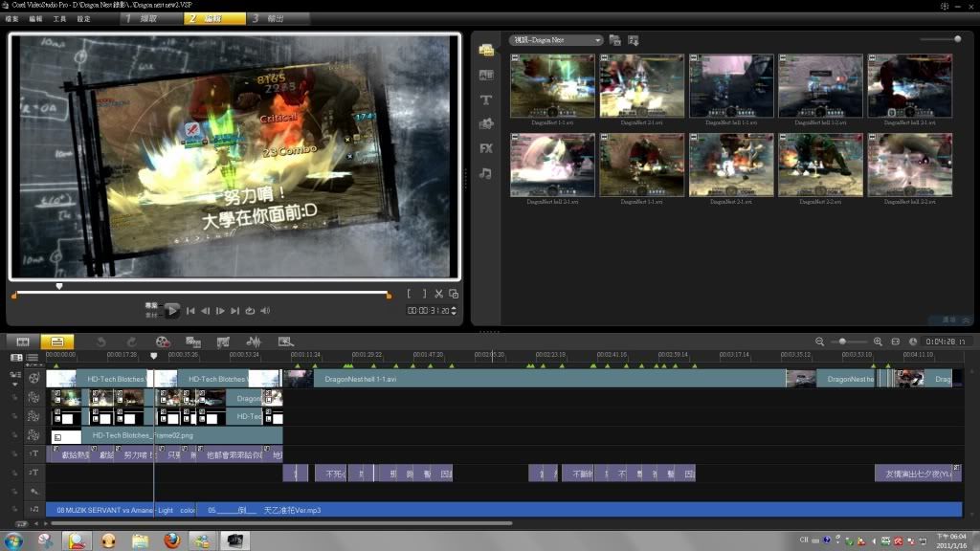Open the FX filter library

(x=486, y=148)
